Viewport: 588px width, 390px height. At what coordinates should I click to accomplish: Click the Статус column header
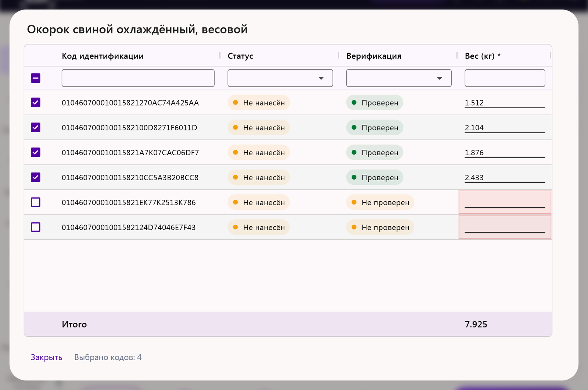click(x=241, y=56)
